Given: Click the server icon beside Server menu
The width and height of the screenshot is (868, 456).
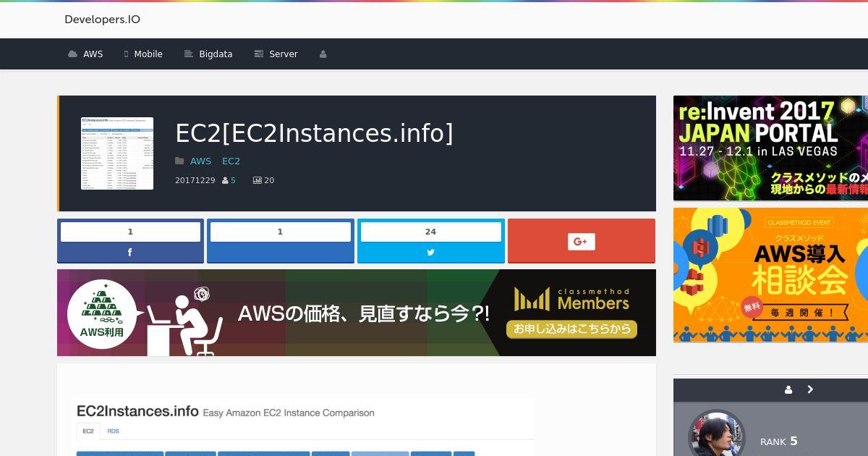Looking at the screenshot, I should pyautogui.click(x=259, y=54).
